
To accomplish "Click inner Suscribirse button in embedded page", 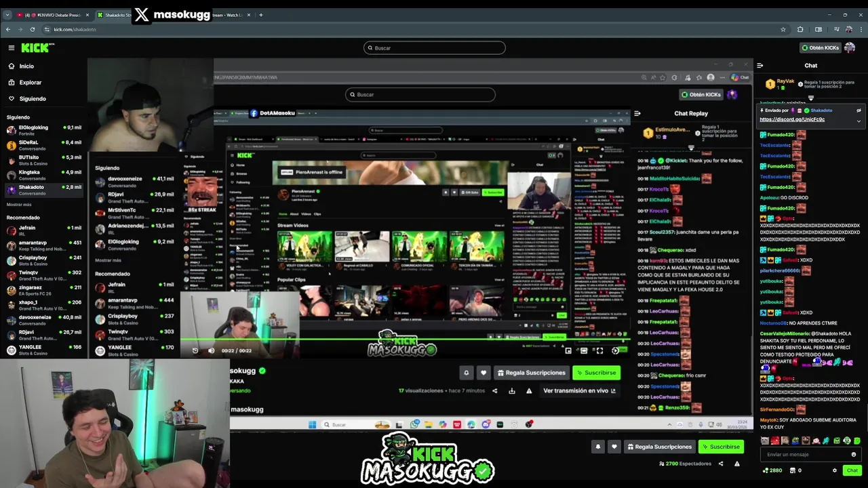I will [596, 372].
